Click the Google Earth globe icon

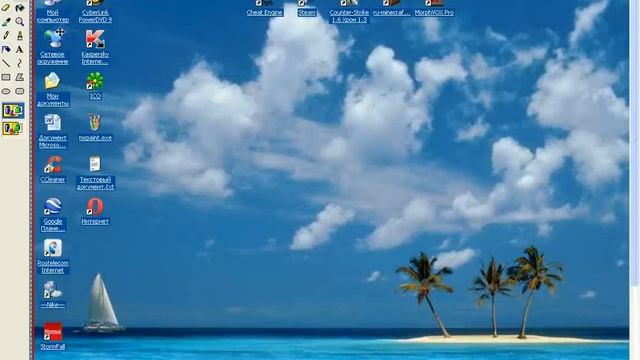[53, 207]
